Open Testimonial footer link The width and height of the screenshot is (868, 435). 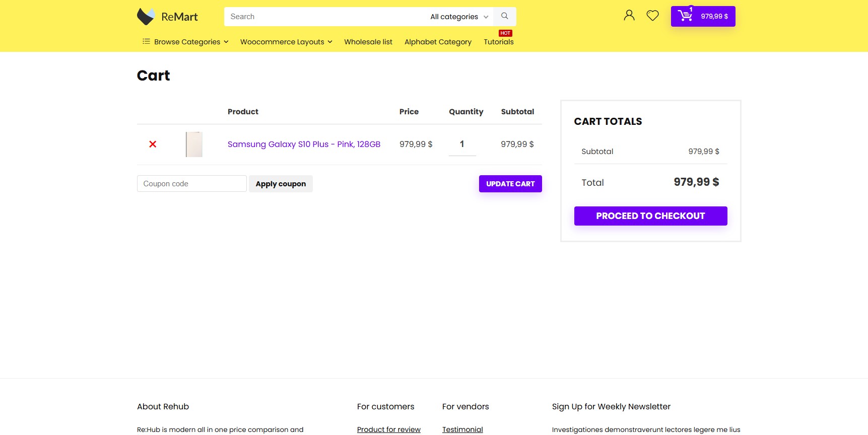pyautogui.click(x=462, y=429)
